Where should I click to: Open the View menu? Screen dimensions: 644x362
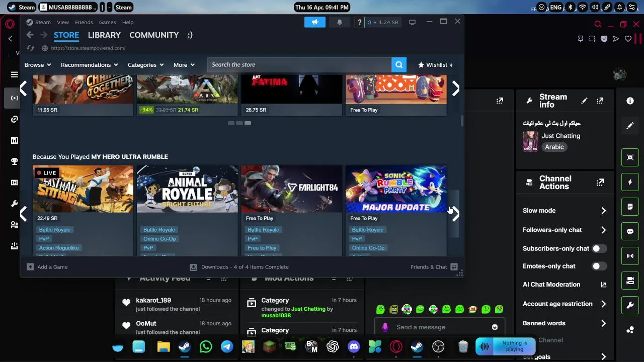point(63,22)
